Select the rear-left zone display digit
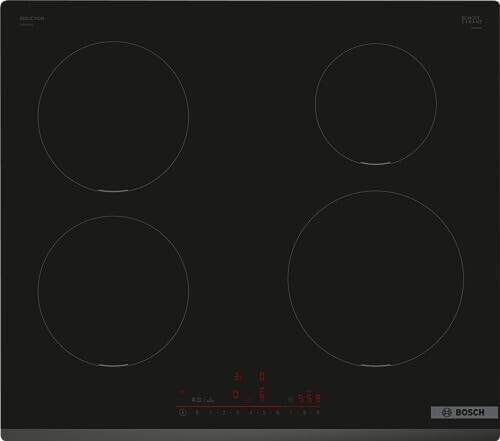The width and height of the screenshot is (500, 441). (236, 377)
